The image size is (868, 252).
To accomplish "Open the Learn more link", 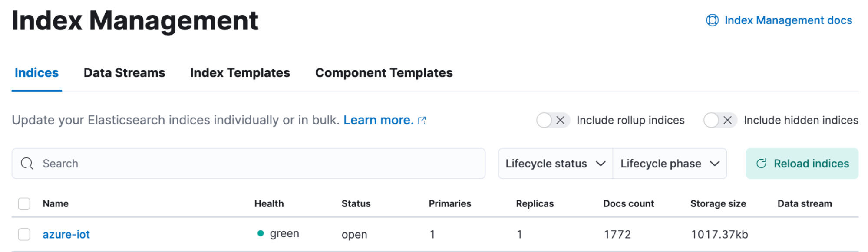I will coord(378,120).
